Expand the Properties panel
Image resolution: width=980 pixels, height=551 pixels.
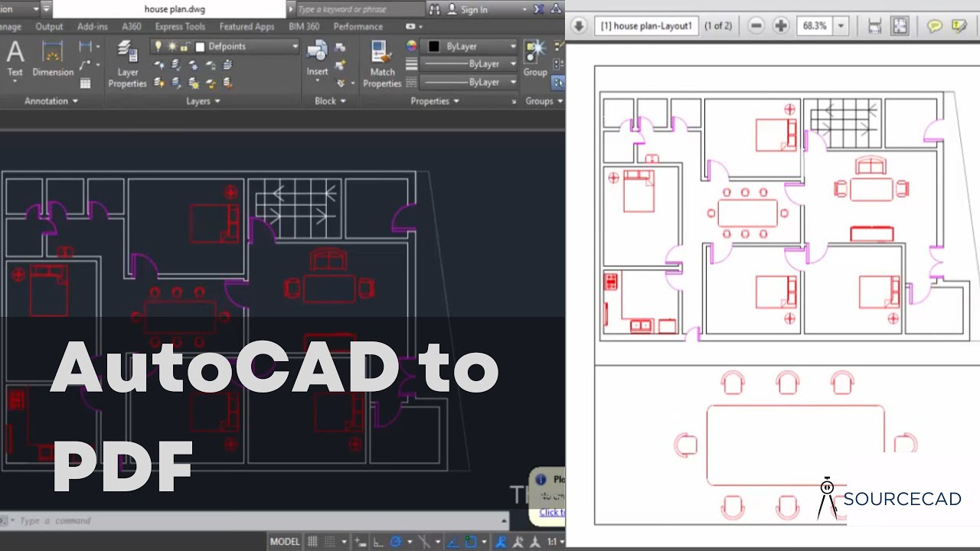(x=435, y=101)
